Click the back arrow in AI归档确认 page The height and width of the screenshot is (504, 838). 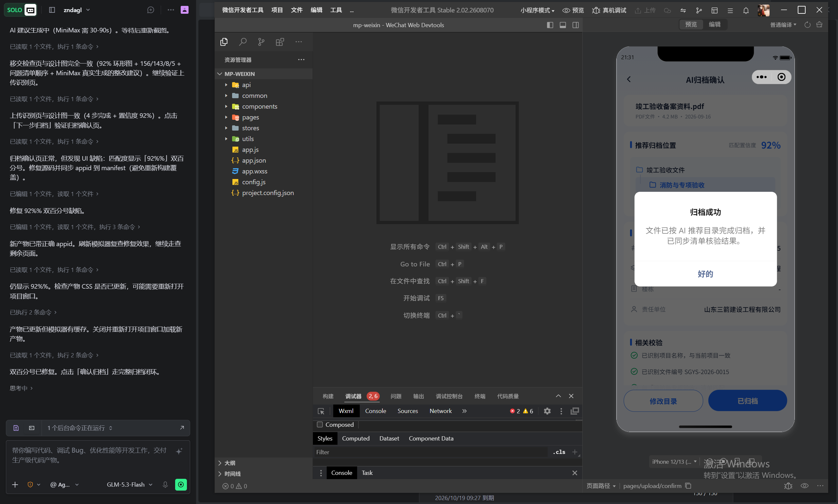click(x=629, y=80)
